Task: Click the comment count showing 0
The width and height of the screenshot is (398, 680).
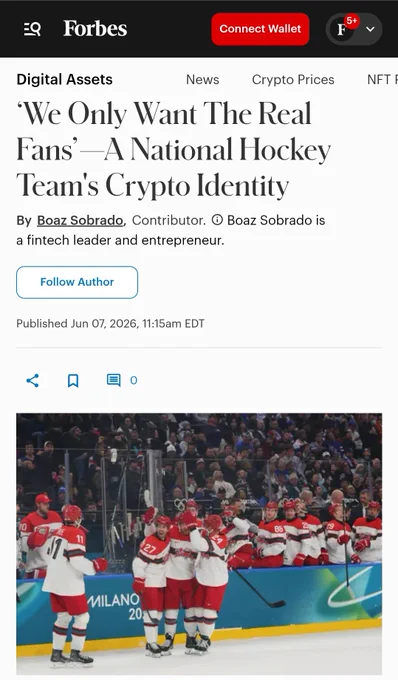Action: pyautogui.click(x=134, y=380)
